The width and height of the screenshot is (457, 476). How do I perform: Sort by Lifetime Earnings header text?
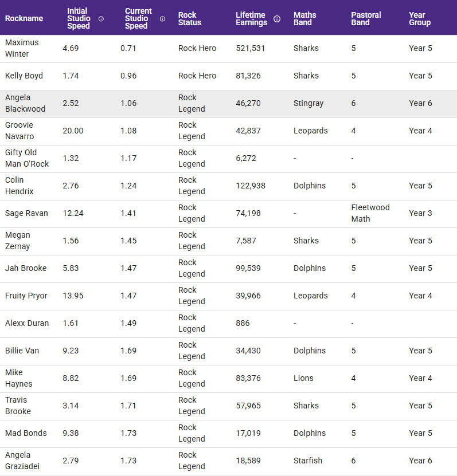[x=251, y=18]
